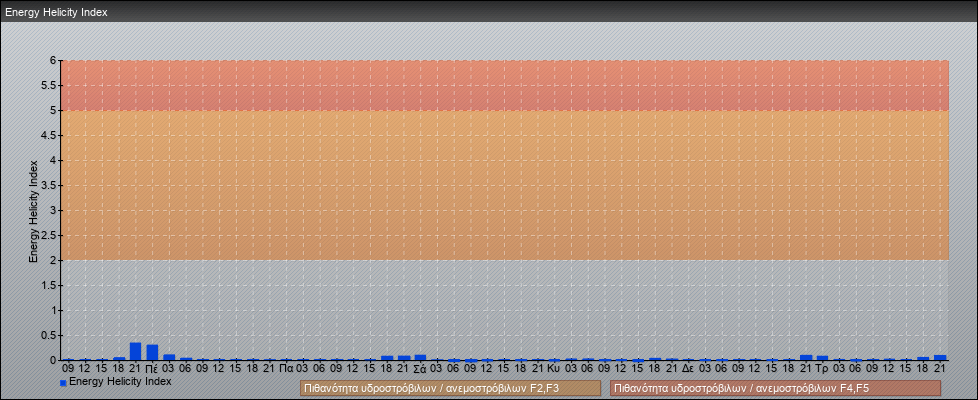The height and width of the screenshot is (400, 978).
Task: Click the tallest blue bar before Πέ
Action: tap(135, 351)
